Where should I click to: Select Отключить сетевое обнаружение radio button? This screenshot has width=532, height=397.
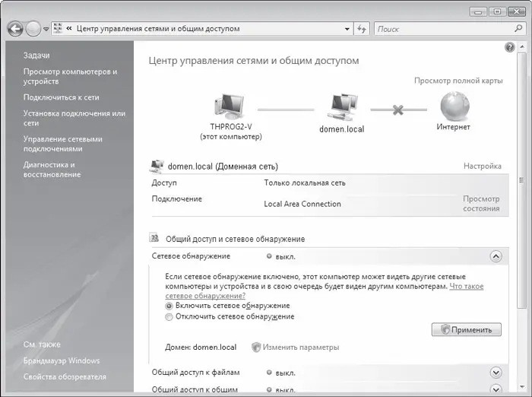[x=169, y=317]
